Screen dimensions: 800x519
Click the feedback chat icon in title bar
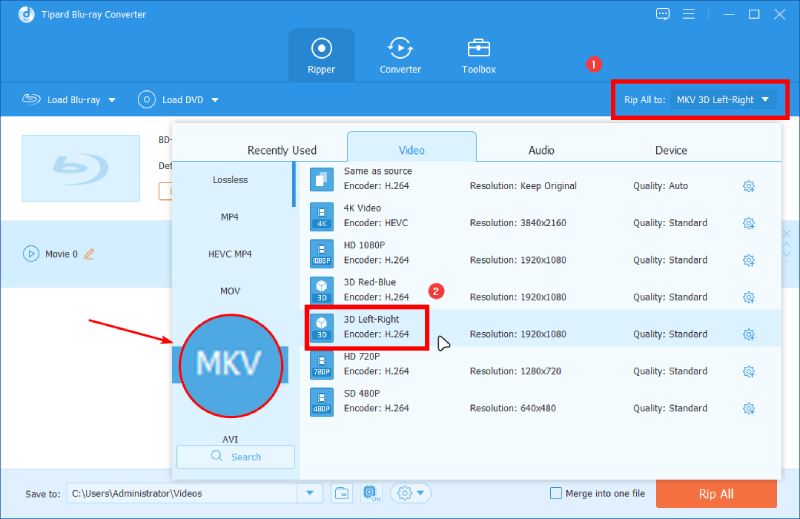coord(662,14)
